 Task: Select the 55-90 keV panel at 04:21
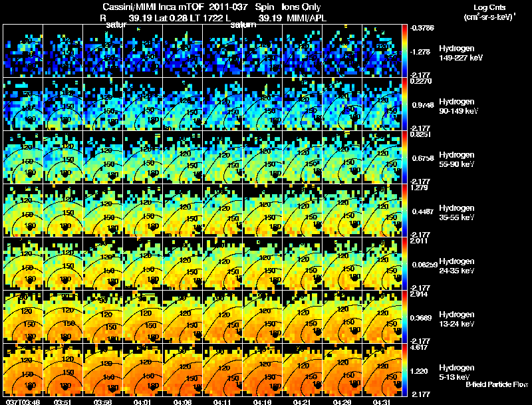[302, 157]
